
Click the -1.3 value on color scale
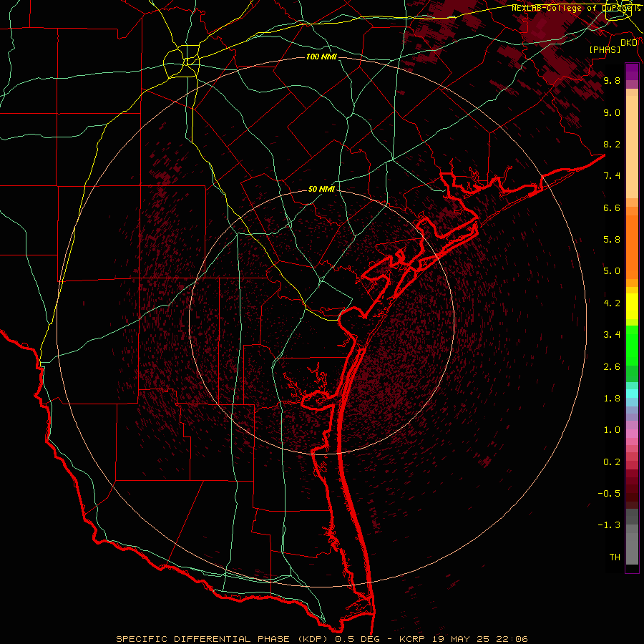609,525
